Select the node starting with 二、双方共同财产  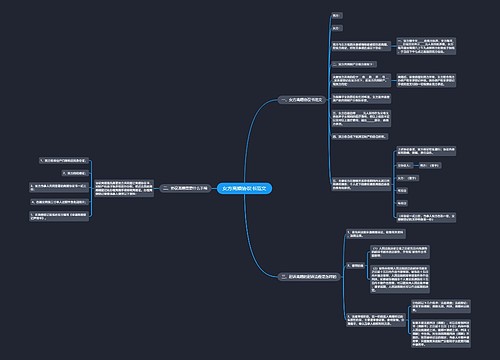click(354, 64)
